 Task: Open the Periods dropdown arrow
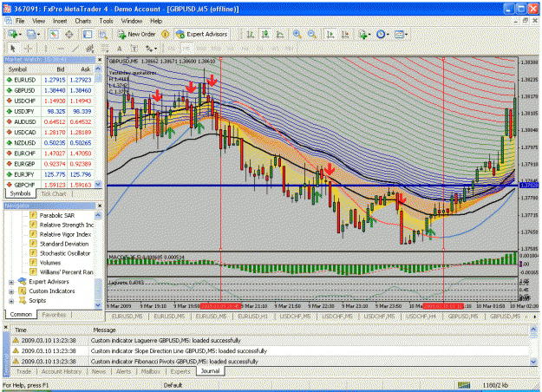388,35
